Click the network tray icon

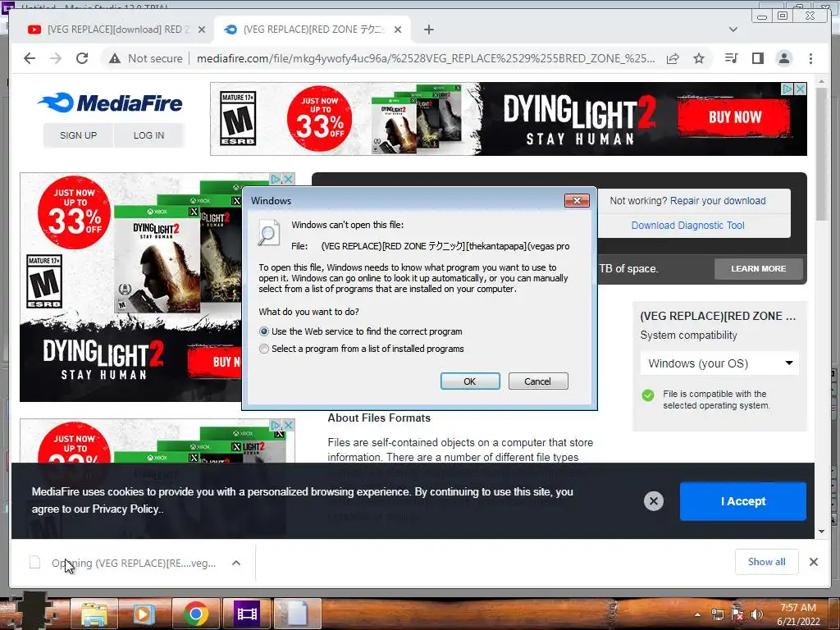(717, 614)
